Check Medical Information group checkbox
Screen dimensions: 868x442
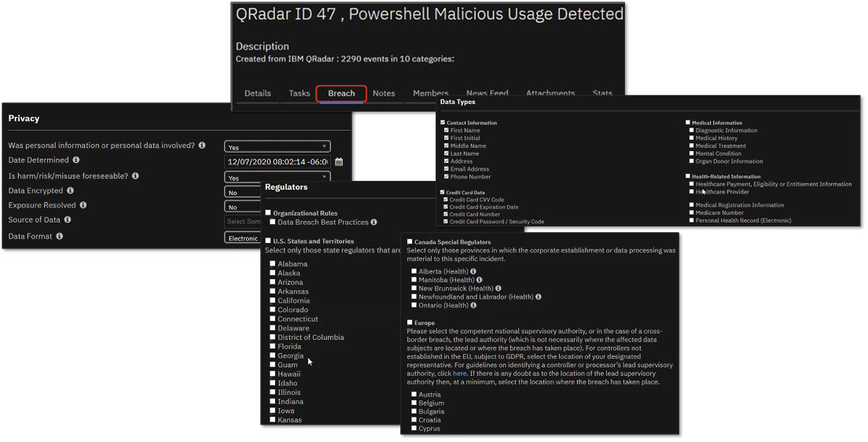[688, 123]
